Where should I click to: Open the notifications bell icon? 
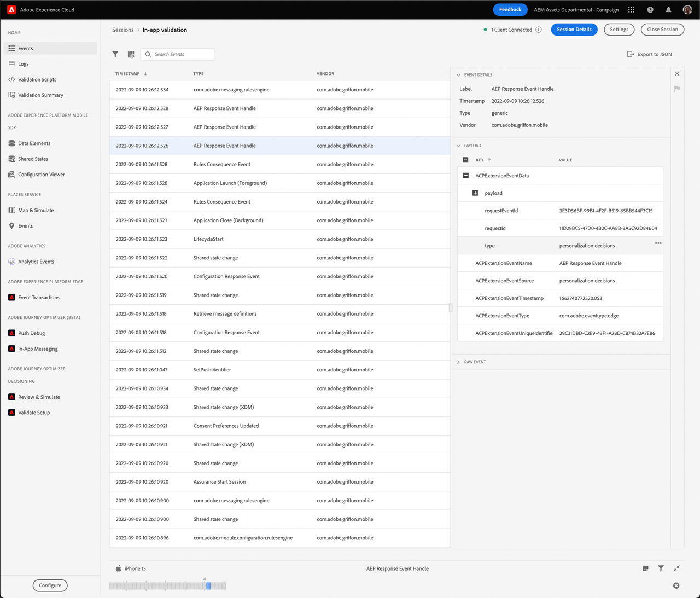pos(668,10)
